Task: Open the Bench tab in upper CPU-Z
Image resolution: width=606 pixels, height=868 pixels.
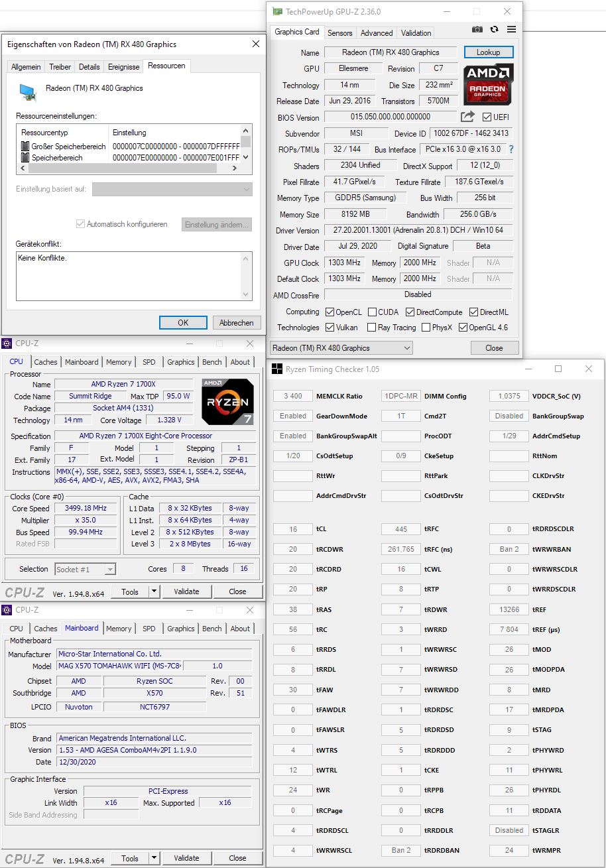Action: coord(212,362)
